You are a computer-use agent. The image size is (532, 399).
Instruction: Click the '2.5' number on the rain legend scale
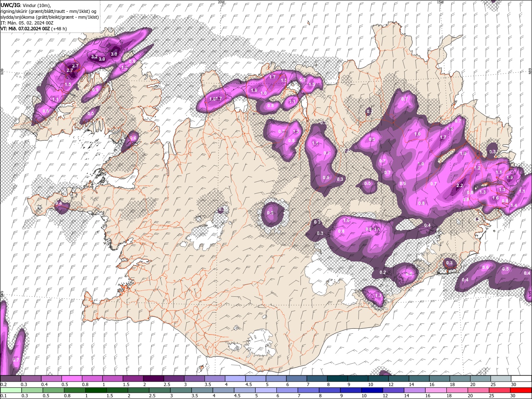152,396
